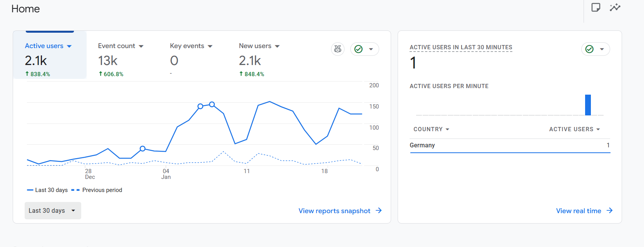Click the 848.4% change under New users

pyautogui.click(x=252, y=74)
